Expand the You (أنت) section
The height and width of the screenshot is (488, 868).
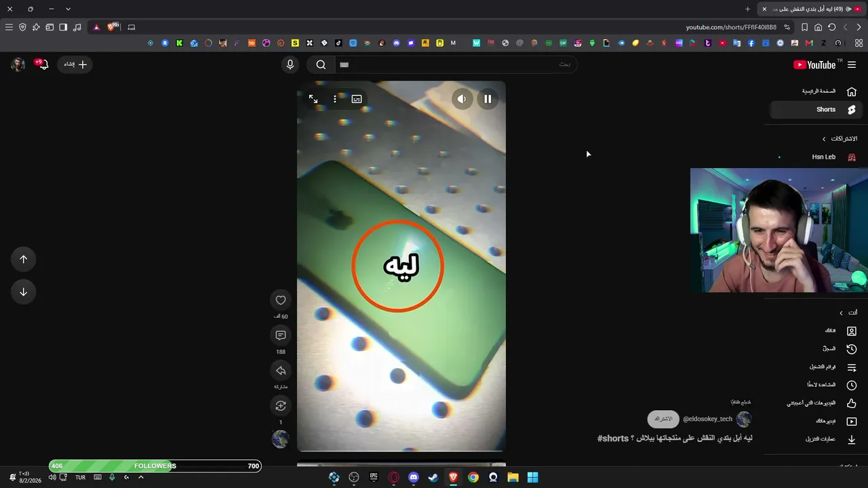click(x=848, y=312)
